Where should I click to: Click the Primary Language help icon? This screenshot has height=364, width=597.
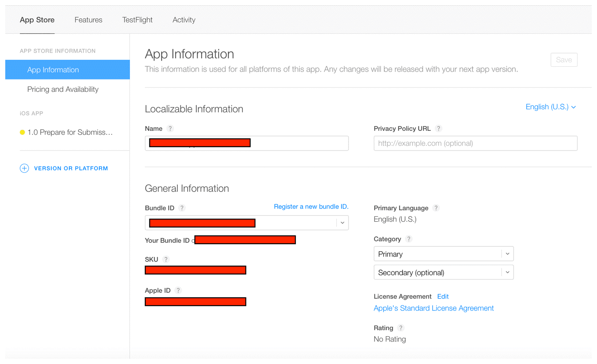436,208
